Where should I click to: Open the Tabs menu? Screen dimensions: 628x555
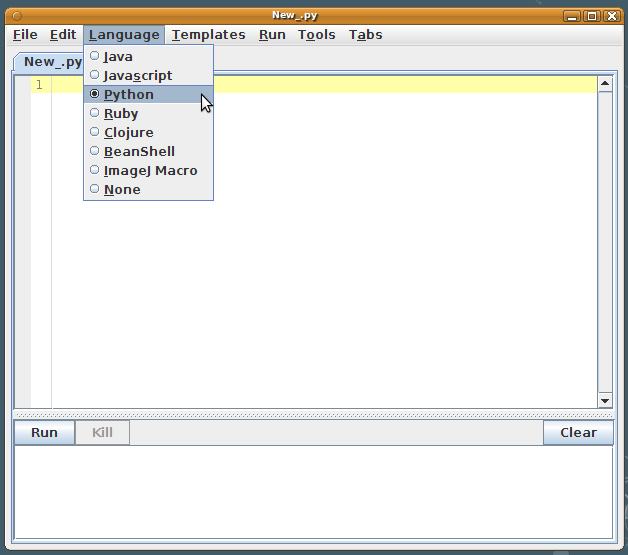(x=365, y=35)
